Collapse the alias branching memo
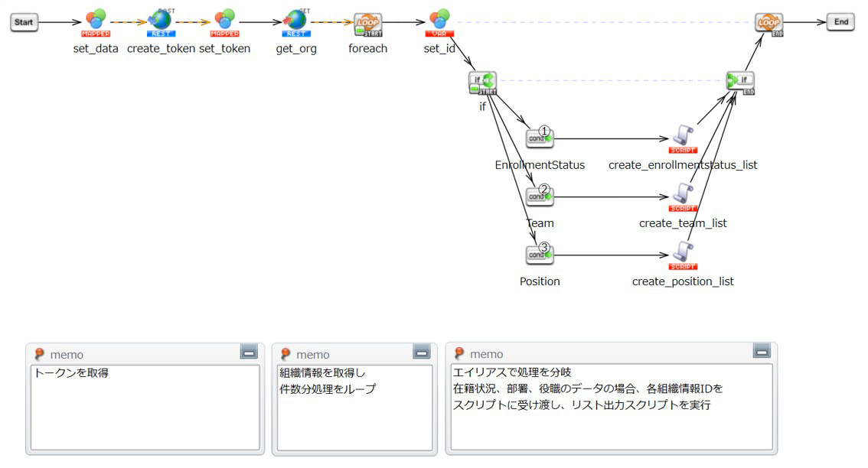868x468 pixels. pos(762,351)
